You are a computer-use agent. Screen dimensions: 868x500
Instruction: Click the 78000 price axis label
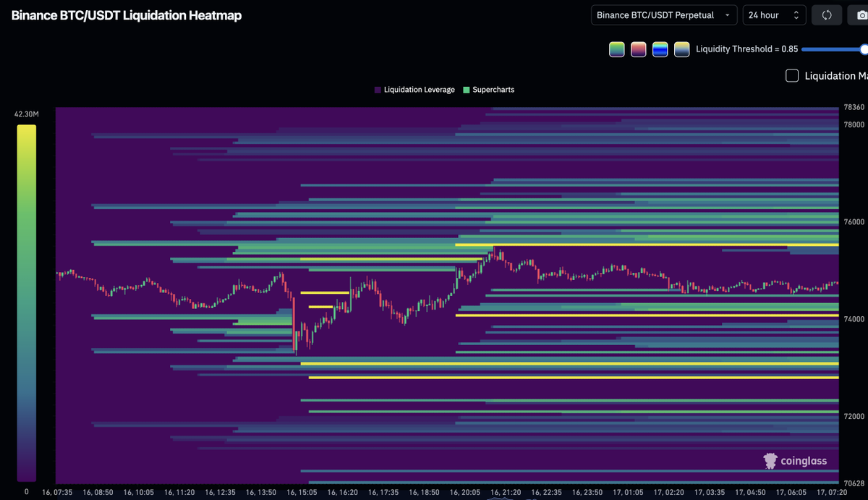pos(854,124)
